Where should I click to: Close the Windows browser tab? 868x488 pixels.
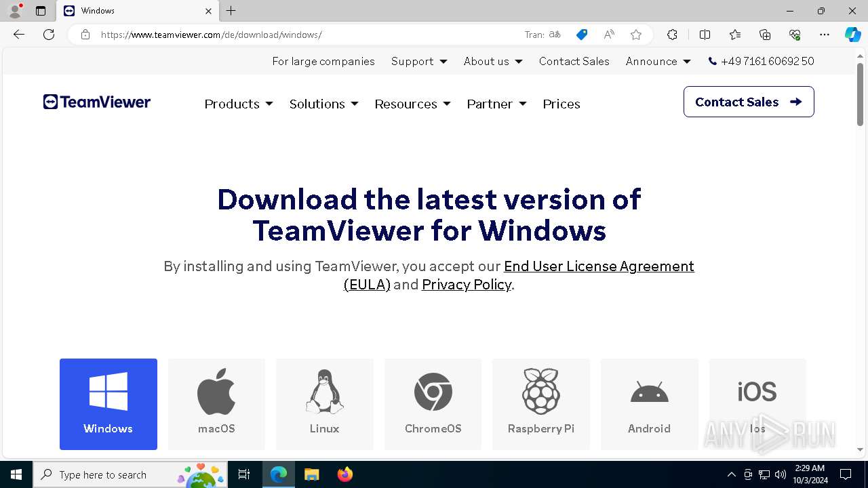pos(208,11)
